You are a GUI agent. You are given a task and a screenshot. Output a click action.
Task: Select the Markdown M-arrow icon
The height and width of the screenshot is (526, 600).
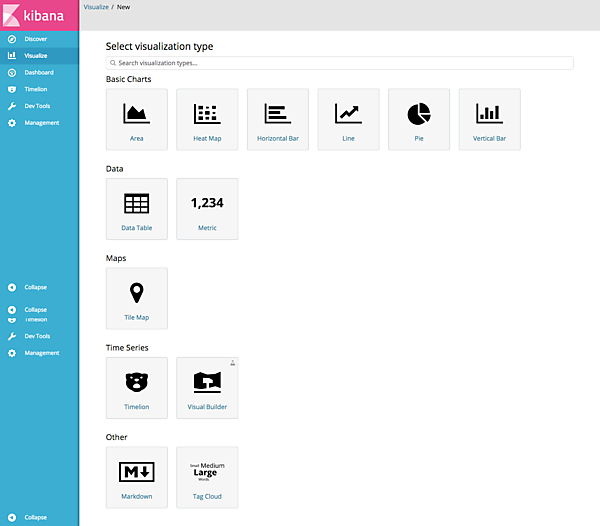click(137, 472)
